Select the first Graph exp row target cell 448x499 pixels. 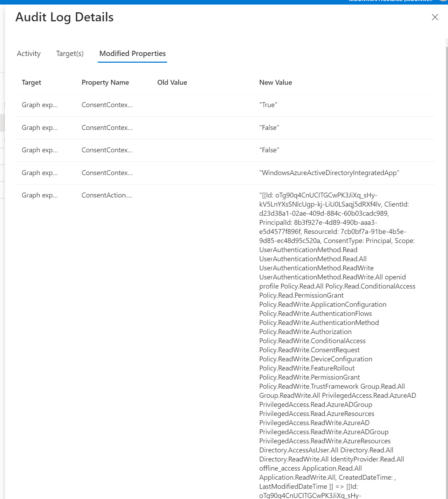(x=40, y=105)
